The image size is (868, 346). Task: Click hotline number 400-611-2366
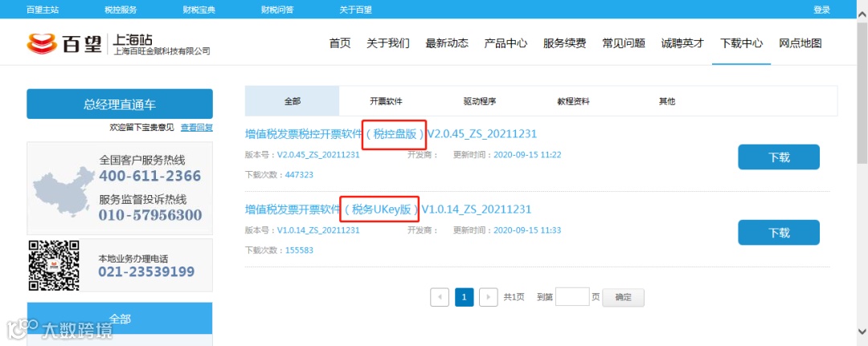coord(150,177)
